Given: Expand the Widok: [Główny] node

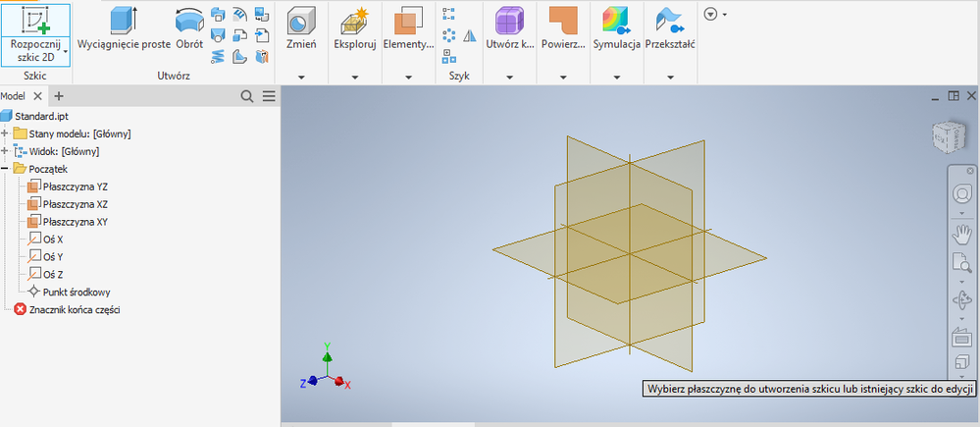Looking at the screenshot, I should (x=5, y=150).
